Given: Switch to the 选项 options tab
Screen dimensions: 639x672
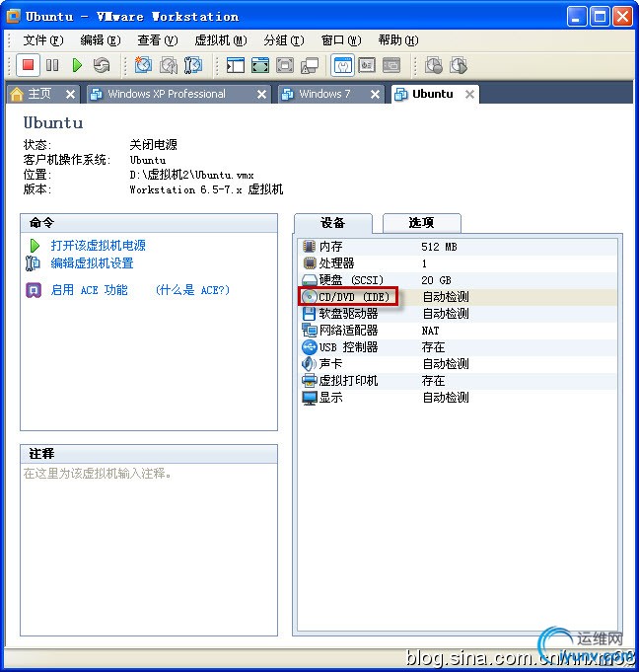Looking at the screenshot, I should (x=421, y=223).
